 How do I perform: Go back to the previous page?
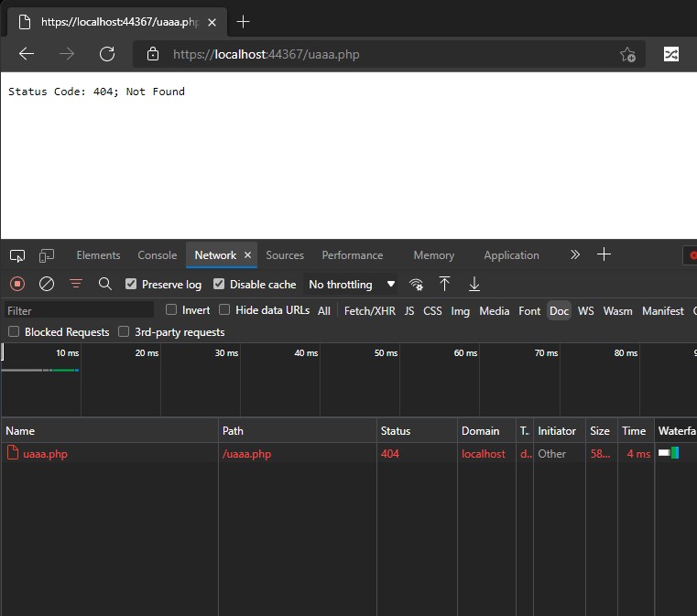pyautogui.click(x=27, y=54)
